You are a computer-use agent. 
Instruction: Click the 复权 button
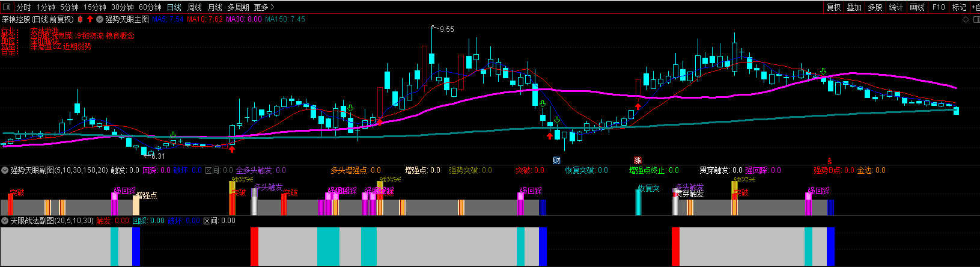pos(833,7)
